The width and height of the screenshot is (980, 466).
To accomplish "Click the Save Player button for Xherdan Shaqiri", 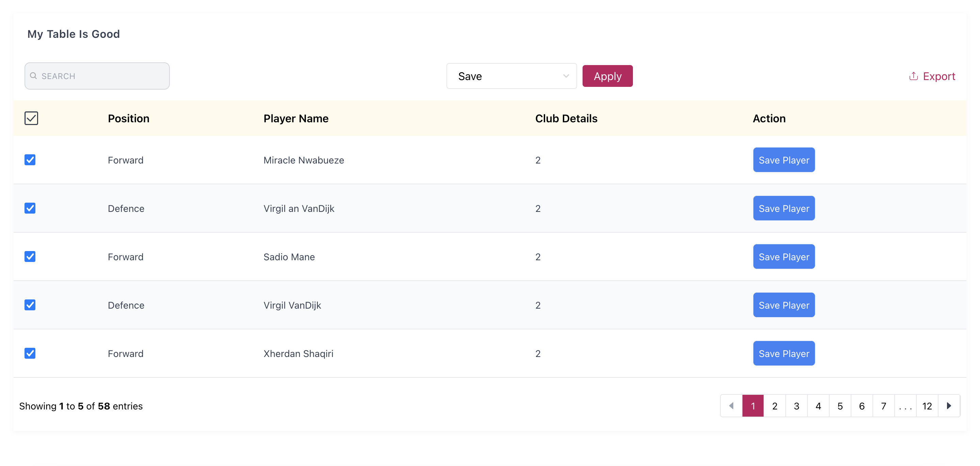I will click(x=784, y=353).
